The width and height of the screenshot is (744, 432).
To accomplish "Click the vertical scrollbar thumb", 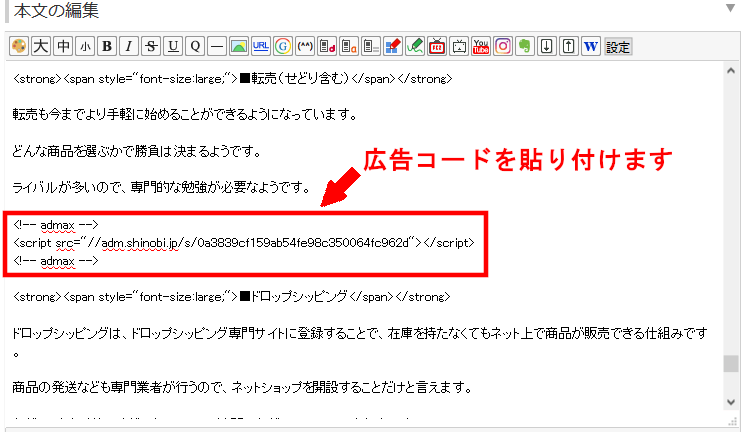I will 731,364.
